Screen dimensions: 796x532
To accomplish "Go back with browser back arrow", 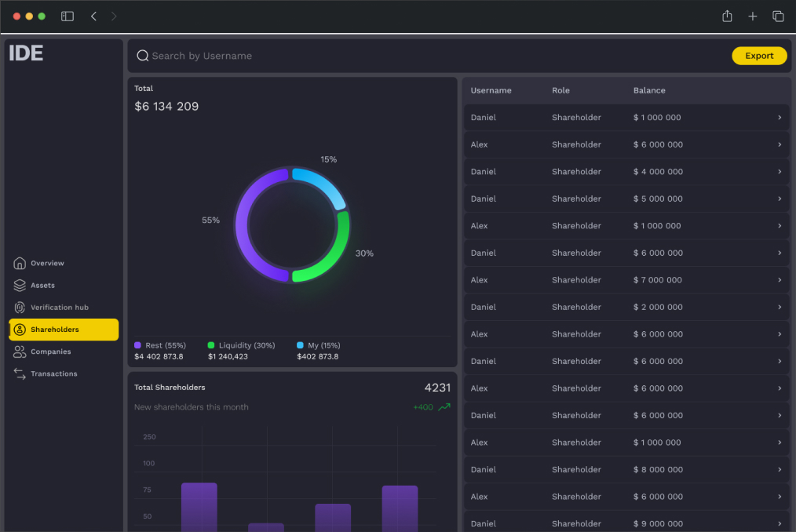I will 93,16.
